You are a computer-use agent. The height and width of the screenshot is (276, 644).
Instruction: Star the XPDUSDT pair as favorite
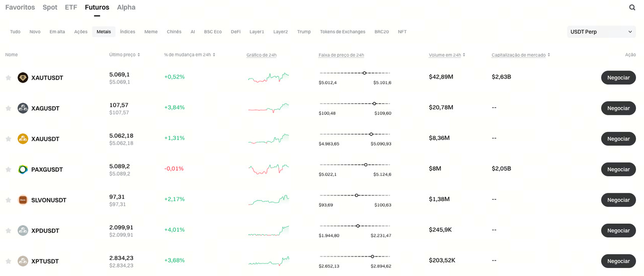click(8, 231)
